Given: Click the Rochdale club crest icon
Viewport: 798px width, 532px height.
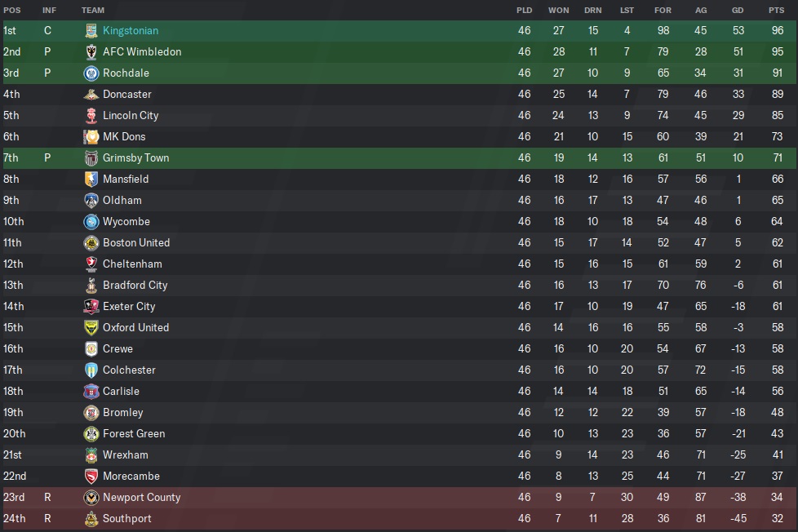Looking at the screenshot, I should point(91,73).
